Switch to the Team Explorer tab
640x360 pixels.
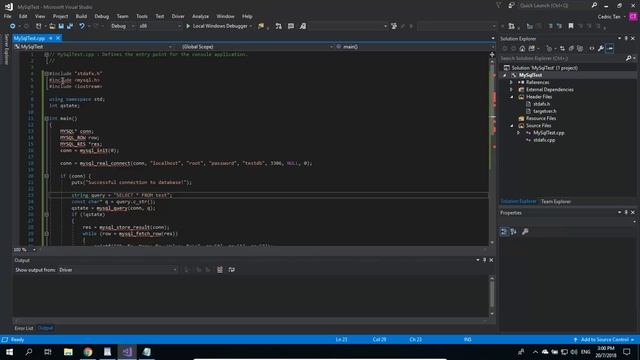[556, 202]
